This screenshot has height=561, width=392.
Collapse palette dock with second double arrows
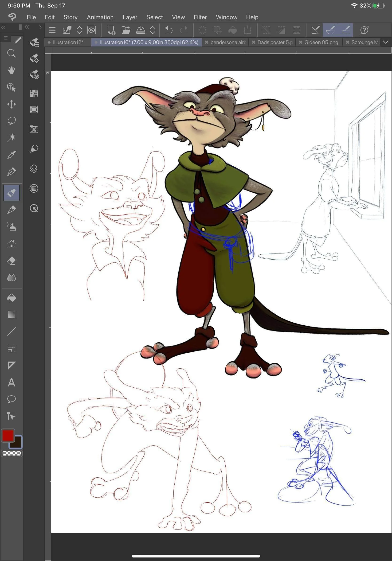[x=27, y=27]
